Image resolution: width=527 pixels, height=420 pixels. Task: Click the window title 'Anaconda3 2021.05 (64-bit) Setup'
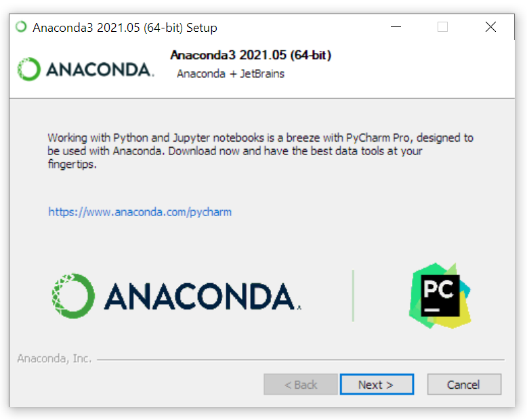pyautogui.click(x=125, y=28)
